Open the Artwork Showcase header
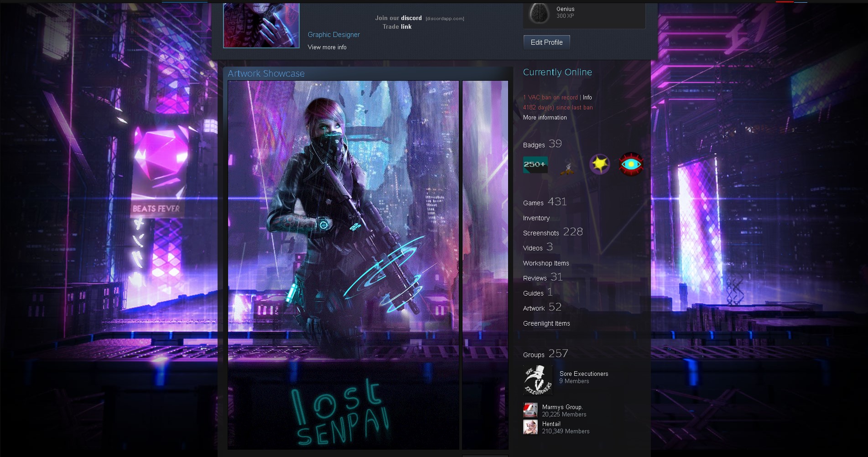This screenshot has width=868, height=457. click(266, 73)
